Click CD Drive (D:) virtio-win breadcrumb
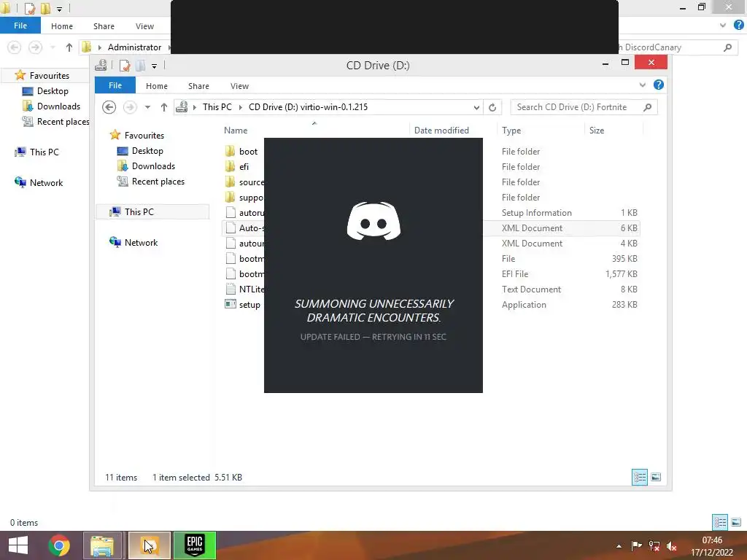 pyautogui.click(x=309, y=107)
